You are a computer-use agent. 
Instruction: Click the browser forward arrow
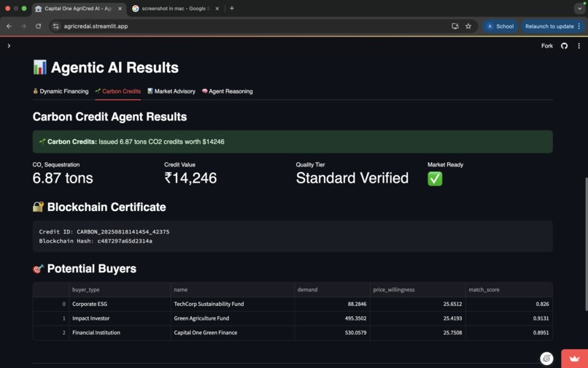click(x=23, y=26)
